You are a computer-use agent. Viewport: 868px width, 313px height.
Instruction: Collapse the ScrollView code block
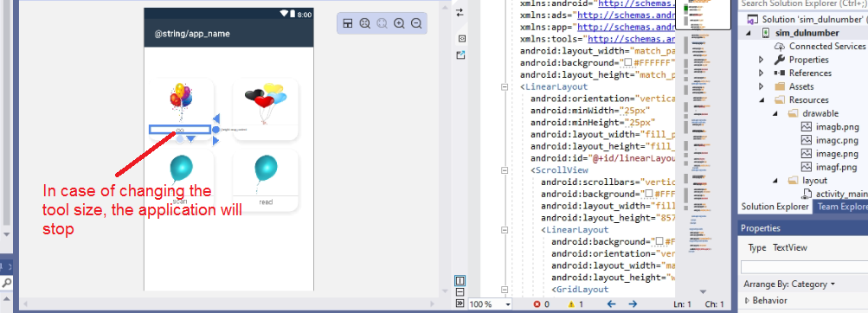[x=505, y=170]
